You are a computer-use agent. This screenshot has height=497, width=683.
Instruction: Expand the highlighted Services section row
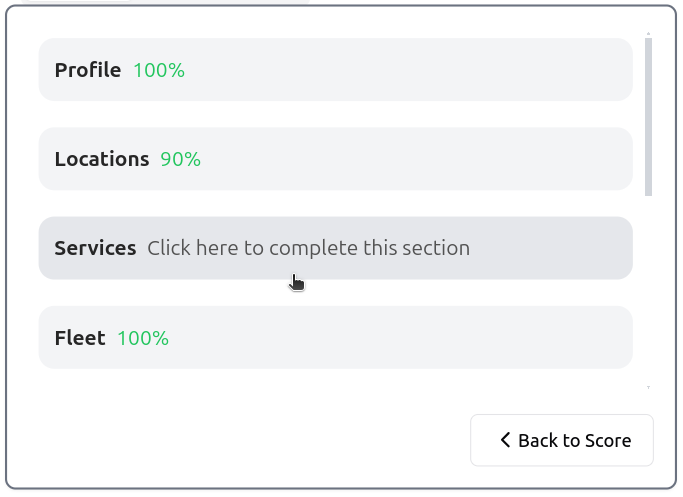point(335,248)
